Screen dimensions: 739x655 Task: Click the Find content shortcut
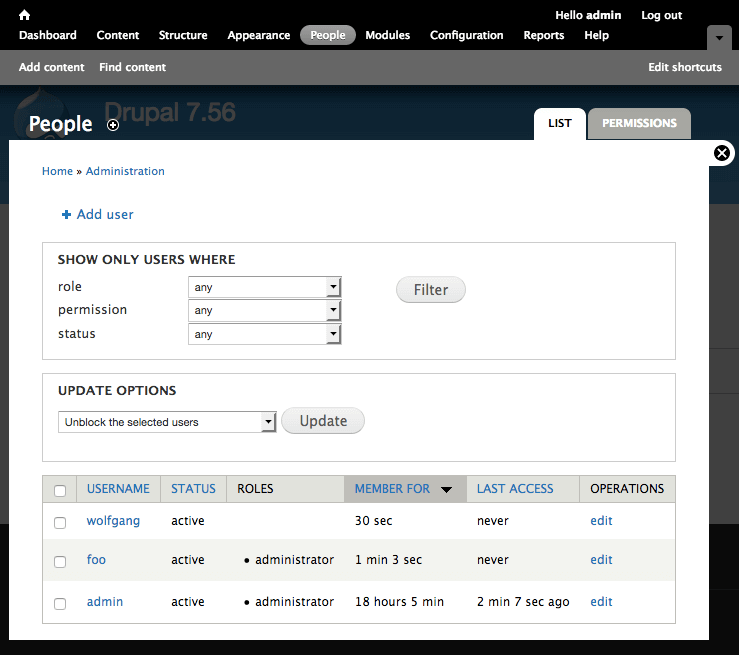click(x=132, y=67)
